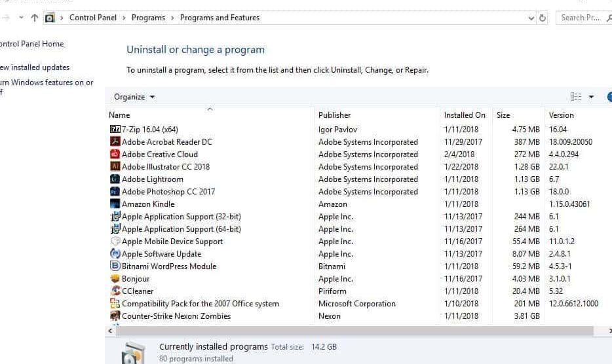
Task: Open Turn Windows features on or off
Action: pyautogui.click(x=47, y=87)
